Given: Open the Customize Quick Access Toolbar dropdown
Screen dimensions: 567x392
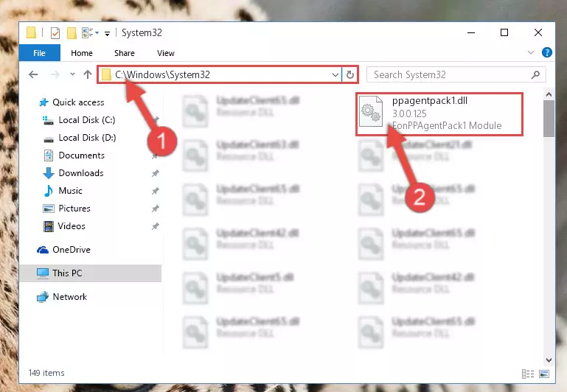Looking at the screenshot, I should (107, 34).
